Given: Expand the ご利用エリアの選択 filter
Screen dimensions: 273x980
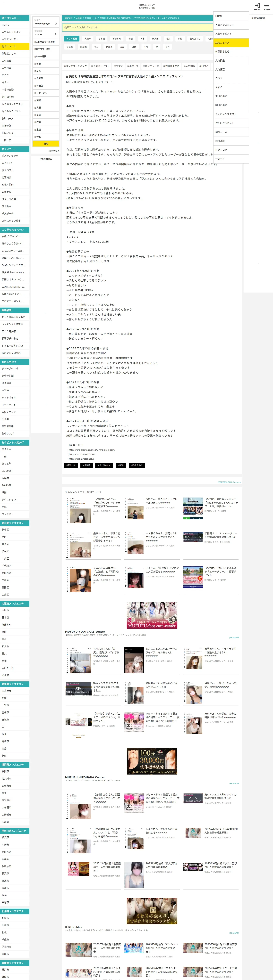Looking at the screenshot, I should pos(46,42).
